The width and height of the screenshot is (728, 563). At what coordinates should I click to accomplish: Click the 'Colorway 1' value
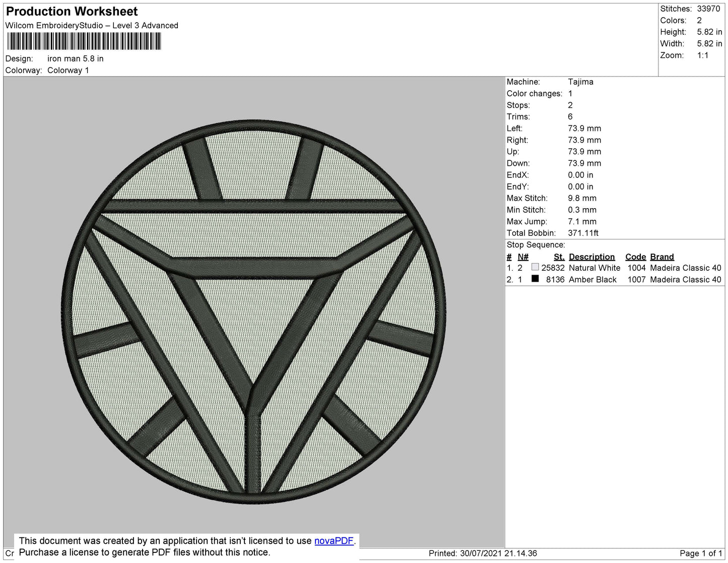click(68, 70)
